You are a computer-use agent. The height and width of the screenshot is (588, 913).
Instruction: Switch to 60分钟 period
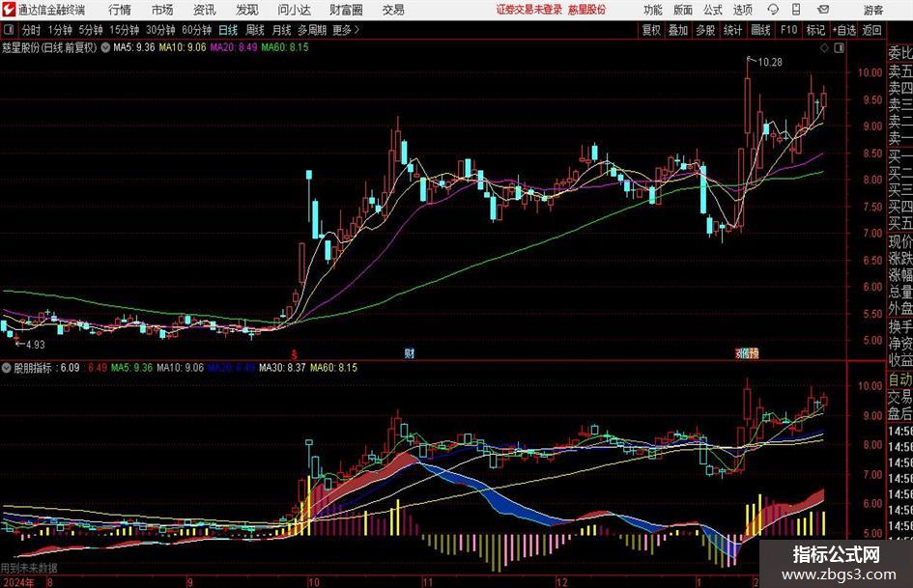click(196, 30)
